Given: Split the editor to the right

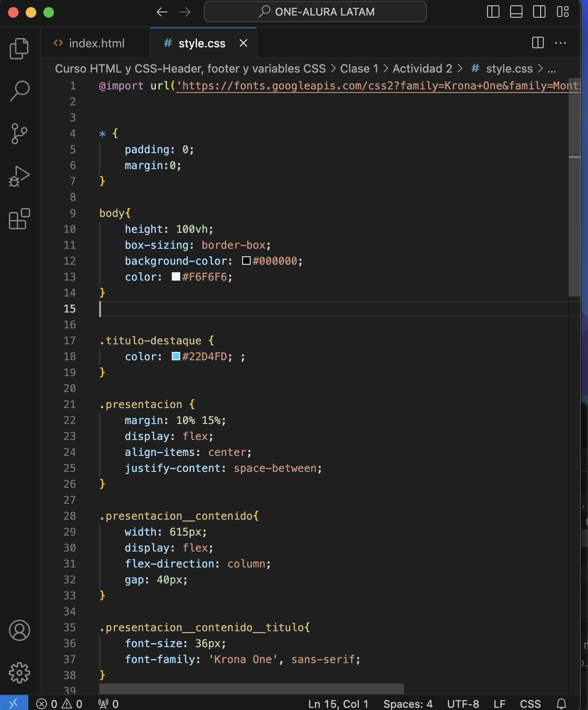Looking at the screenshot, I should (x=538, y=43).
